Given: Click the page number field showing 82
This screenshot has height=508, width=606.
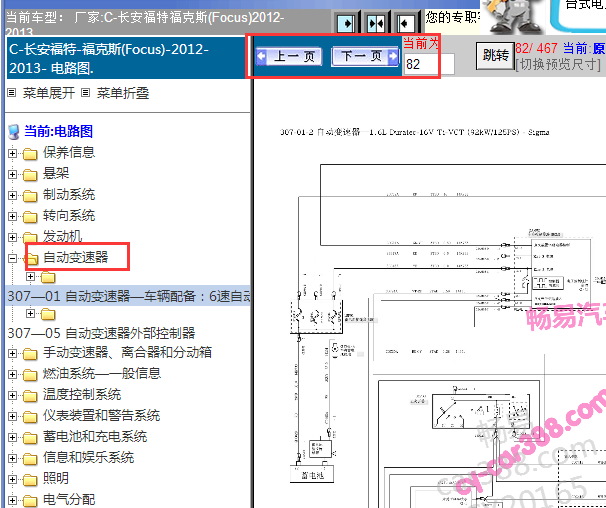Looking at the screenshot, I should [429, 64].
